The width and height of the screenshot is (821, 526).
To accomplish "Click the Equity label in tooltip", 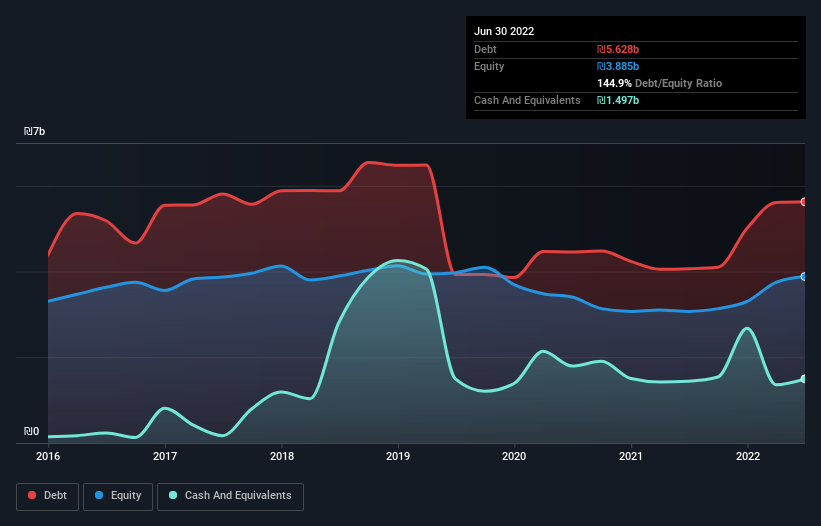I will pyautogui.click(x=489, y=66).
